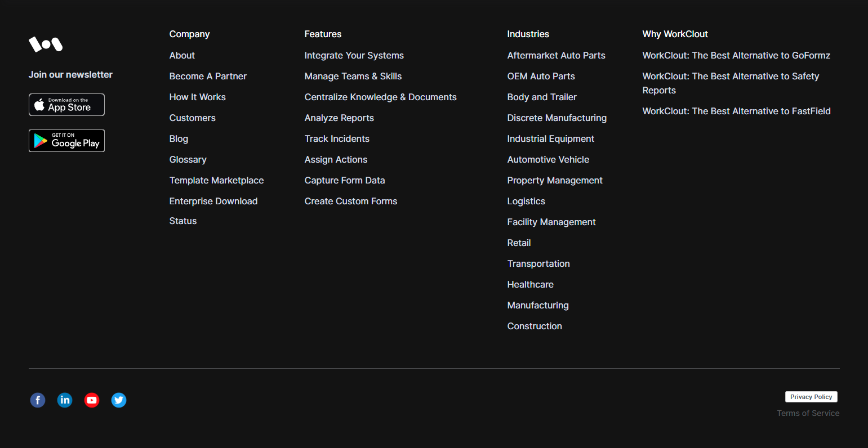
Task: Open Centralize Knowledge & Documents
Action: pos(380,97)
